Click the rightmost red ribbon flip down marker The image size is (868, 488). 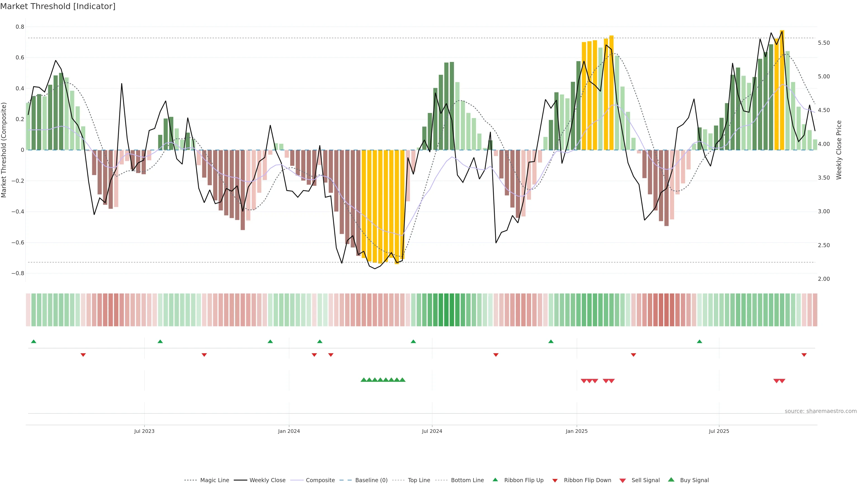click(804, 355)
